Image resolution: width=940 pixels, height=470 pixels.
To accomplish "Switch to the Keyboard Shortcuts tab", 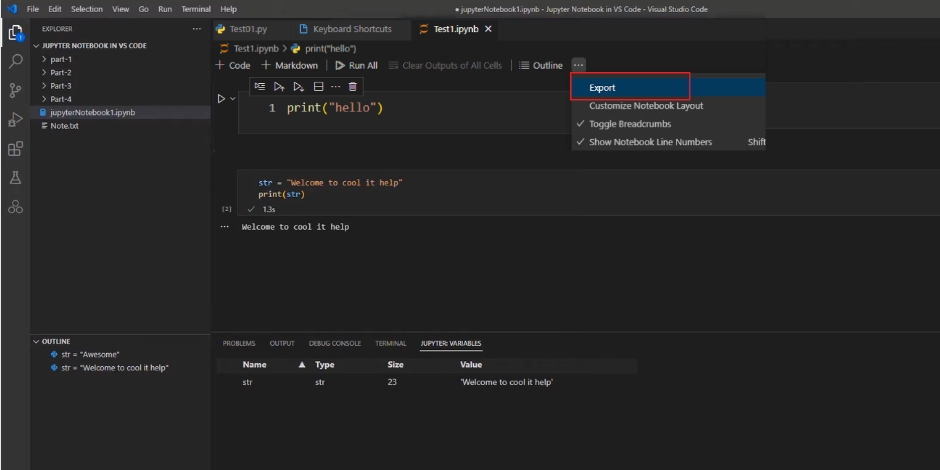I will coord(352,29).
